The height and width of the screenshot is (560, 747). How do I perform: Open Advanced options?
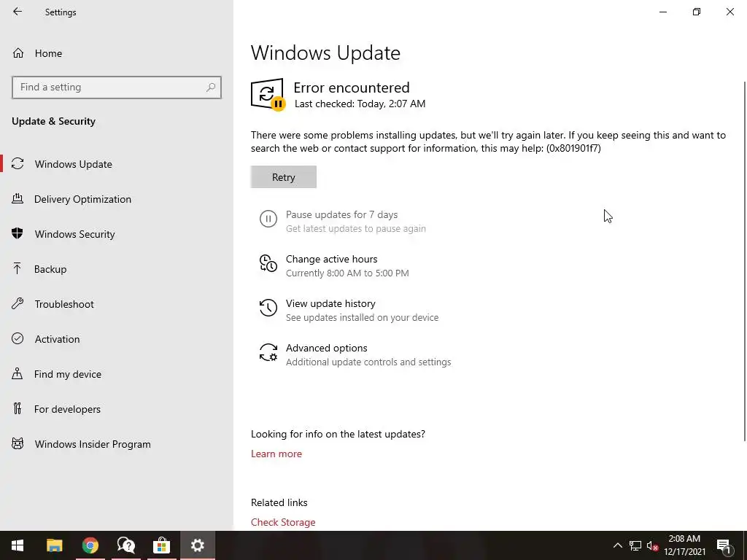(x=326, y=348)
